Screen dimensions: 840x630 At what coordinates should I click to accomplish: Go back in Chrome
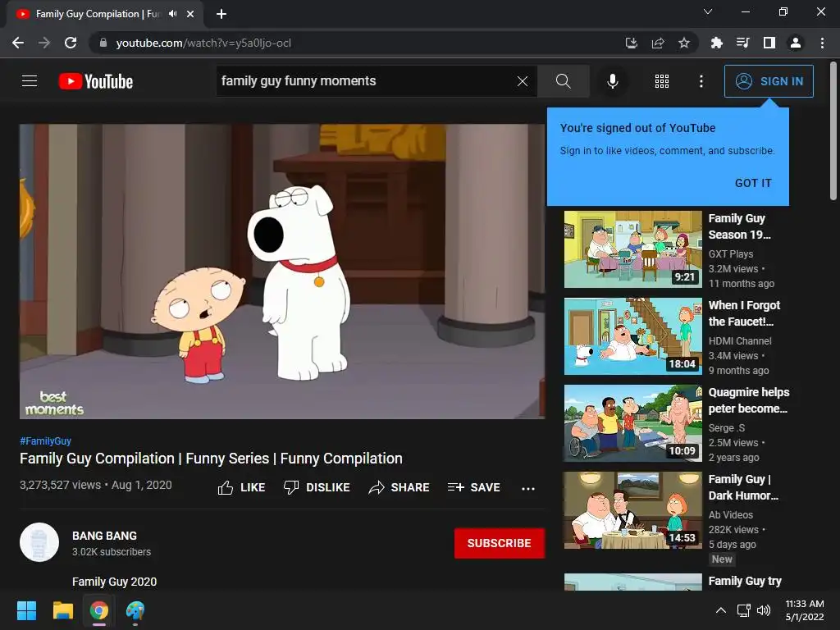[18, 43]
